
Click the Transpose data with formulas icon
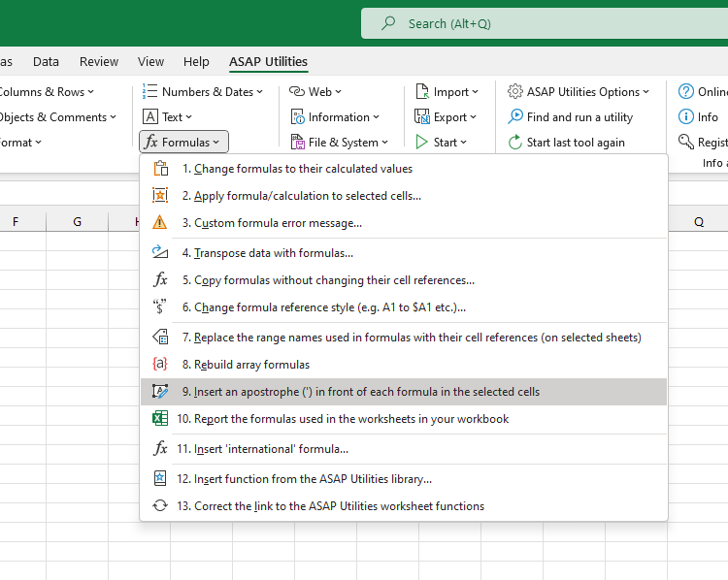coord(161,253)
